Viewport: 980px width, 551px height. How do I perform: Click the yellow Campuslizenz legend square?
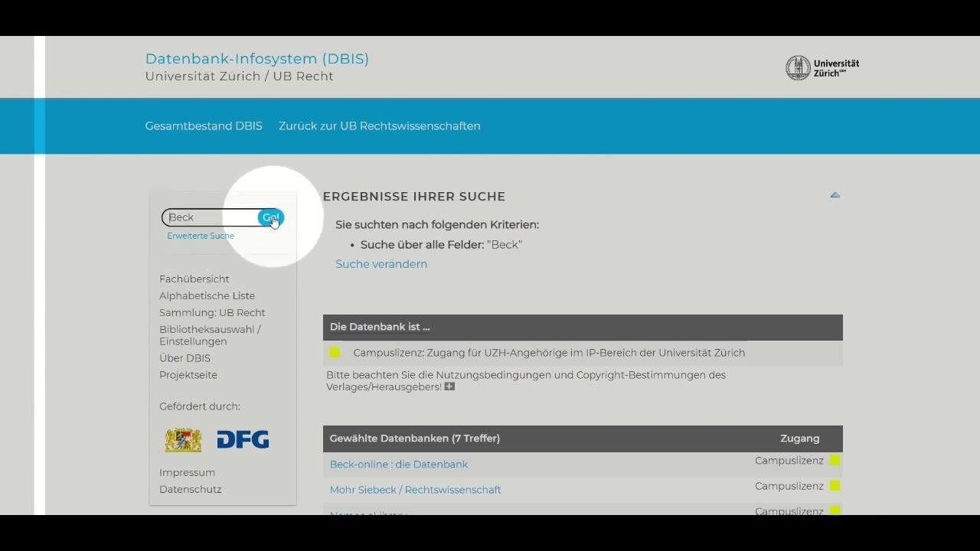point(335,353)
